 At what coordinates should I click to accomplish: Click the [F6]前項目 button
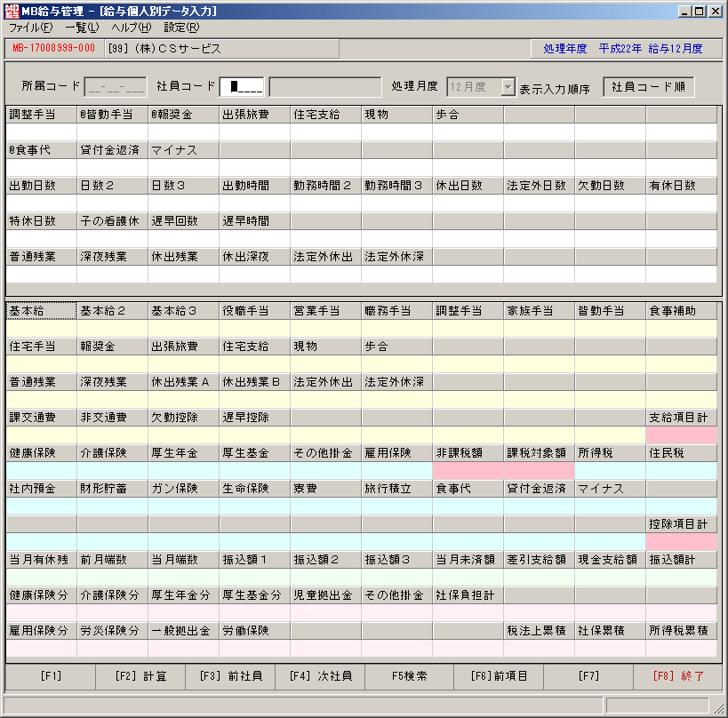(499, 676)
